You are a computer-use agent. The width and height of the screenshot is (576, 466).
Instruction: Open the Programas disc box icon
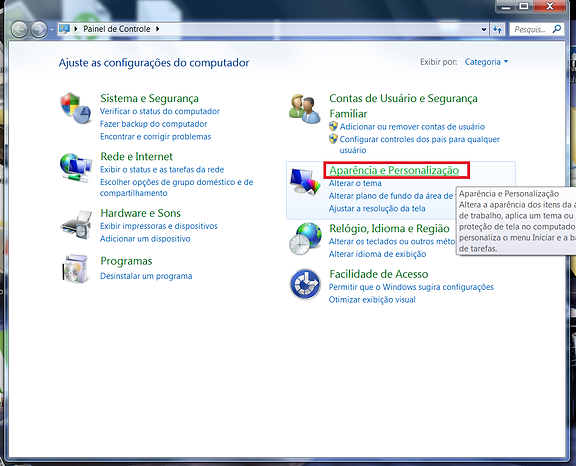[76, 269]
